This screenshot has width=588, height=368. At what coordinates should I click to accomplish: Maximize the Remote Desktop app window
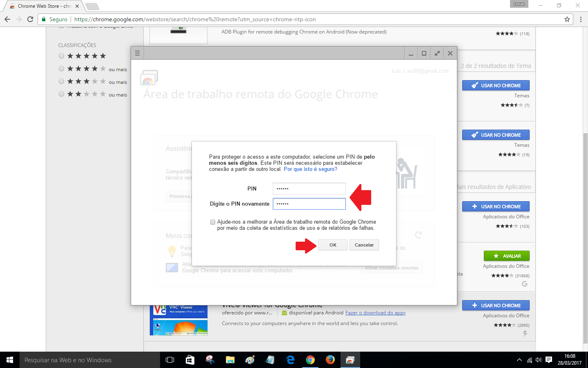click(x=424, y=53)
